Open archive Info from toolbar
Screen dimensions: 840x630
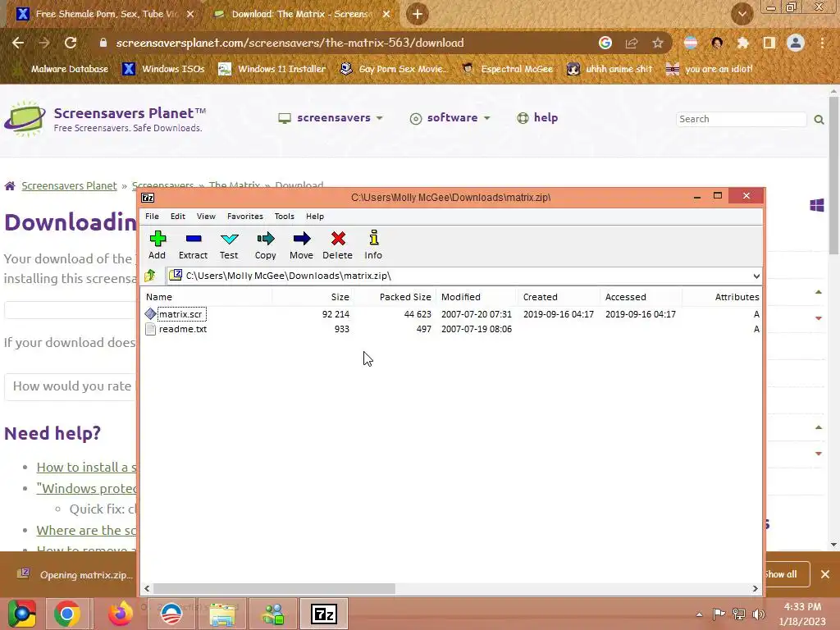(373, 244)
